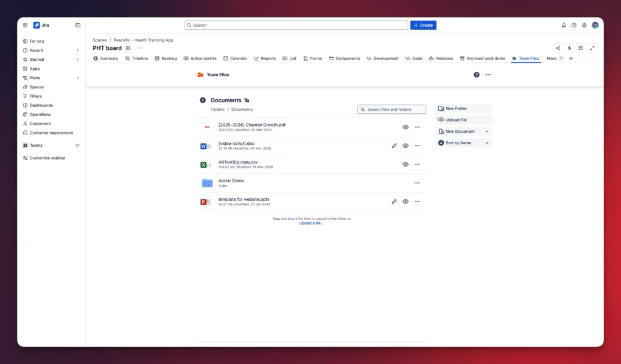The width and height of the screenshot is (621, 364).
Task: Switch to the Reports tab
Action: click(265, 58)
